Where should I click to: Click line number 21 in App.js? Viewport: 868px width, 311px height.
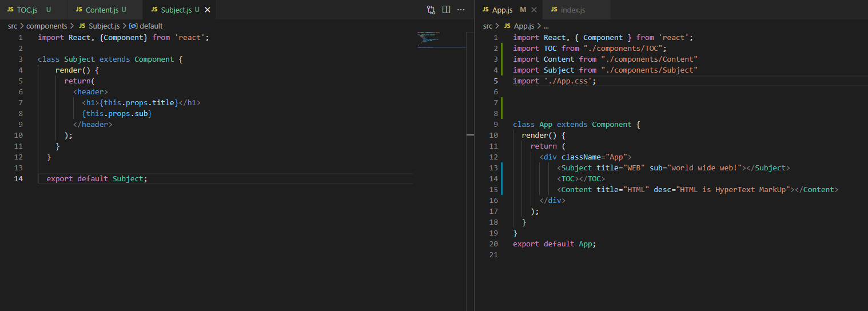(494, 254)
